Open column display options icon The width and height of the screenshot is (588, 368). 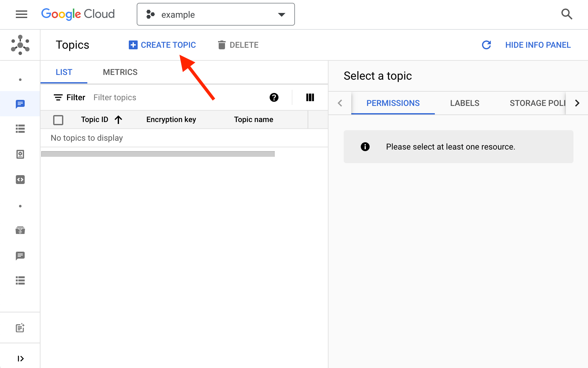(x=310, y=97)
